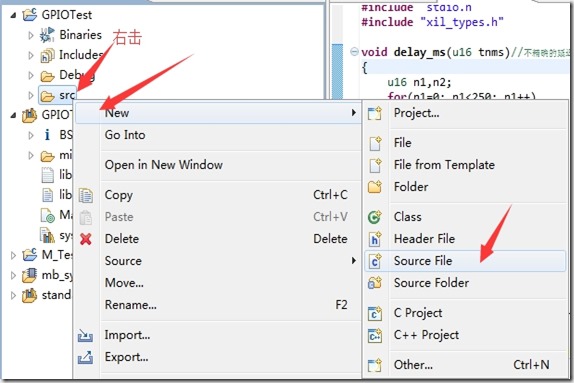The image size is (574, 383).
Task: Collapse the delay_ms function fold marker
Action: (x=354, y=52)
